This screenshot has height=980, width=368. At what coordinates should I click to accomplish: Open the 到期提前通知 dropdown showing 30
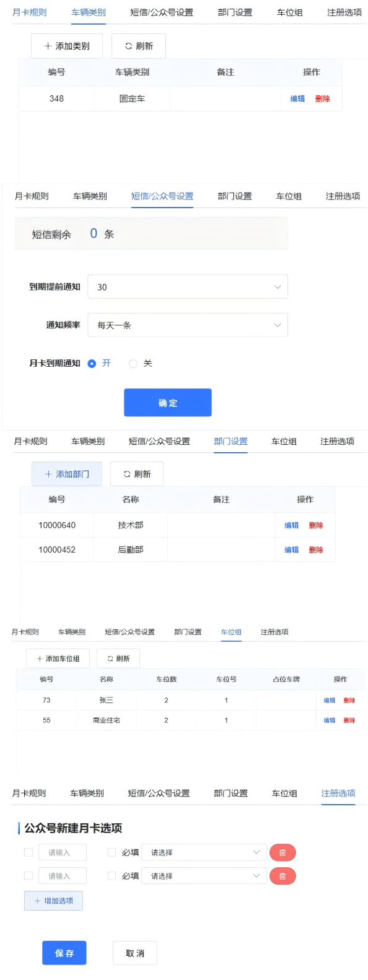(x=188, y=287)
